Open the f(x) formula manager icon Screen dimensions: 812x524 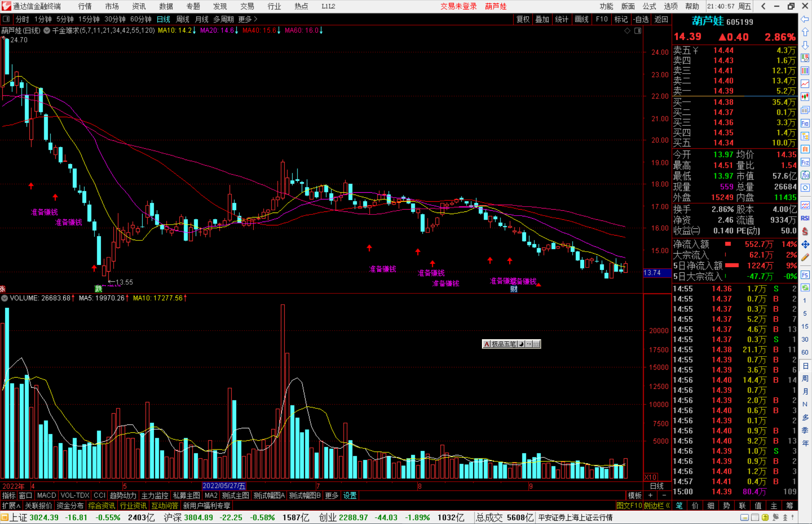click(x=805, y=175)
